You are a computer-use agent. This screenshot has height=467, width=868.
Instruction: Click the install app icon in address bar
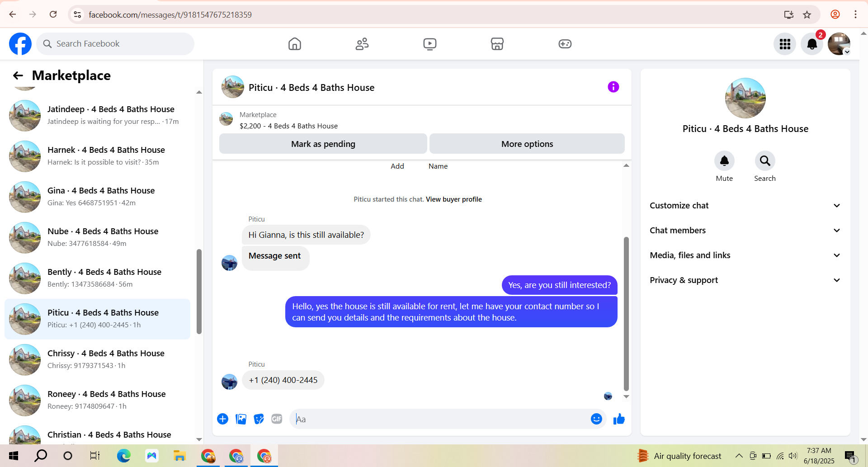click(x=789, y=14)
